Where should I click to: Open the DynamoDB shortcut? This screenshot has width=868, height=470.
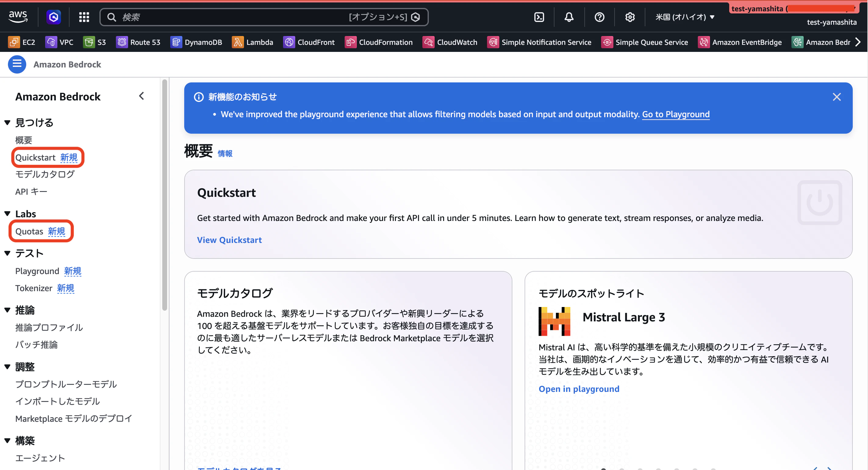[x=196, y=42]
